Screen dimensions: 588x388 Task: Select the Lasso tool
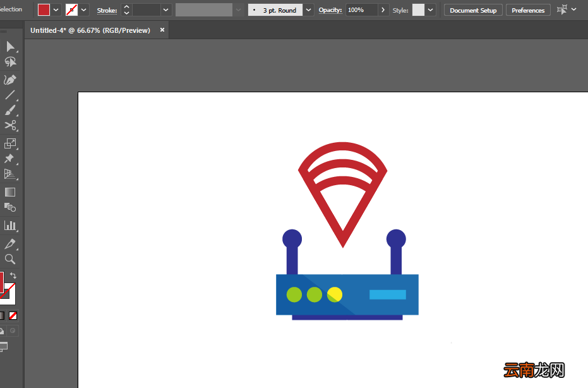(10, 62)
